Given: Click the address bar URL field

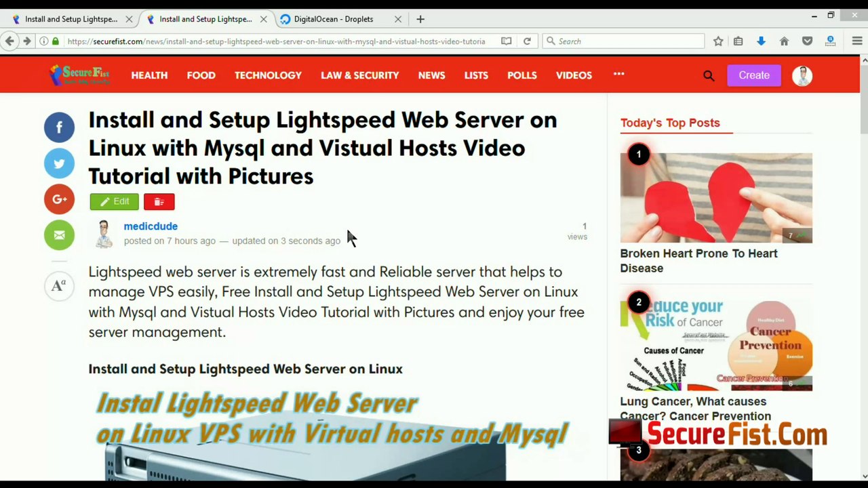Looking at the screenshot, I should (276, 41).
